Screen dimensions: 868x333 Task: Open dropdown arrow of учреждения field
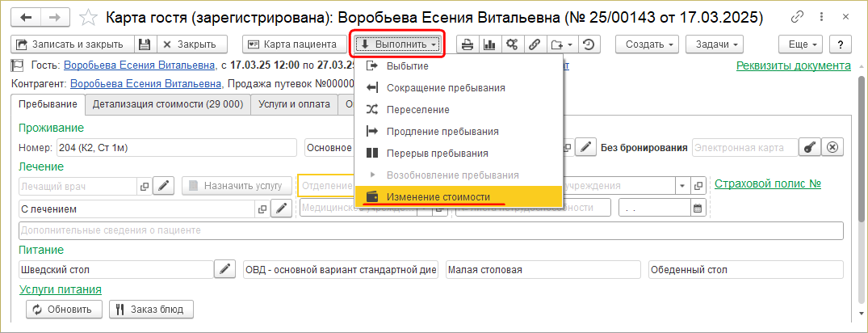(x=682, y=186)
